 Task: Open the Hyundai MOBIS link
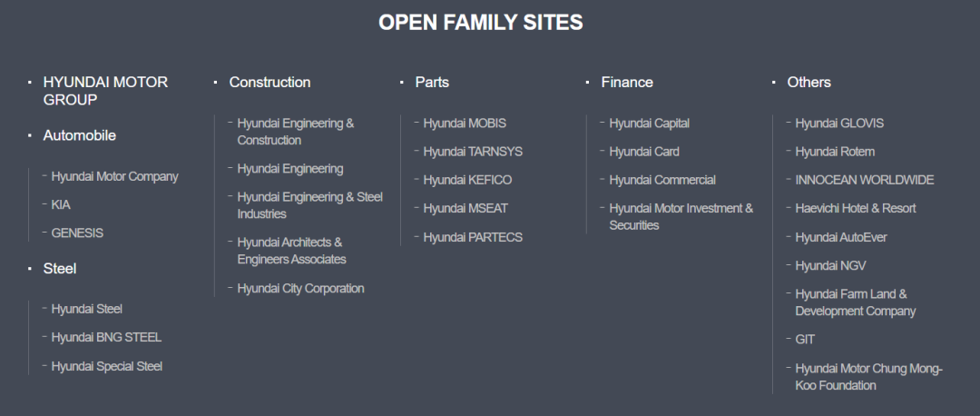[465, 124]
